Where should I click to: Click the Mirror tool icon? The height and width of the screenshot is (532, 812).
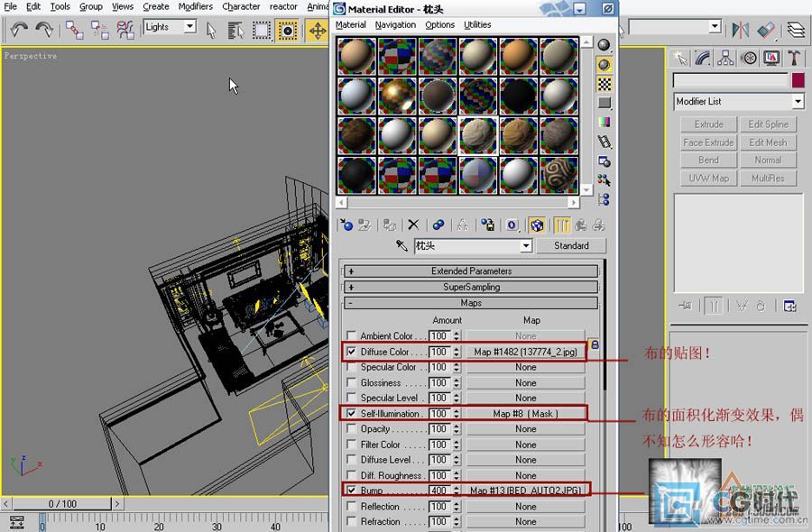click(740, 30)
